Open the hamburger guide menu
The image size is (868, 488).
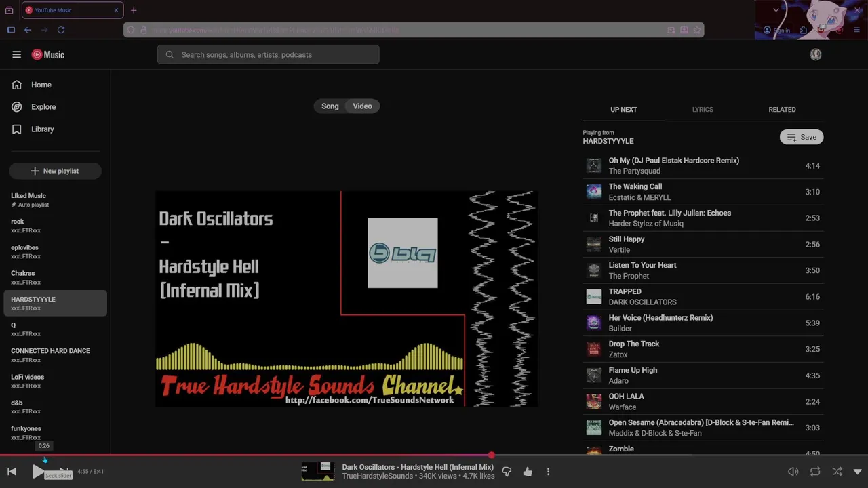point(16,55)
